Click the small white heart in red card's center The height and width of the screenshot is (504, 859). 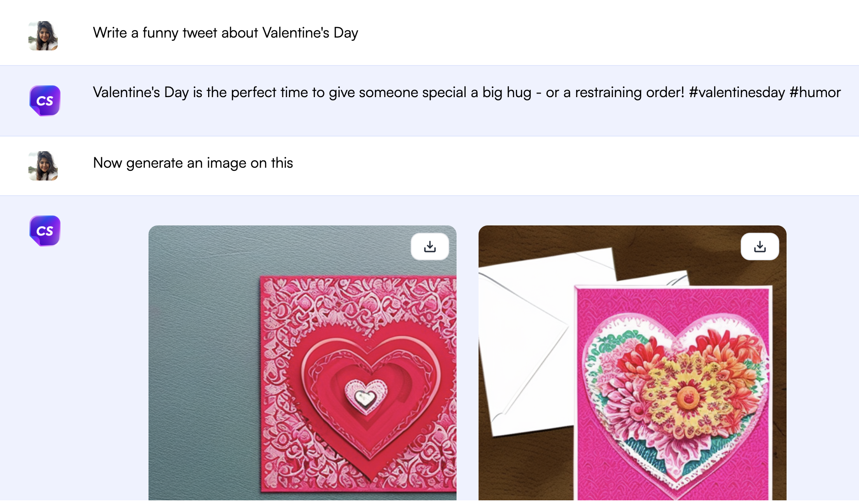(366, 396)
